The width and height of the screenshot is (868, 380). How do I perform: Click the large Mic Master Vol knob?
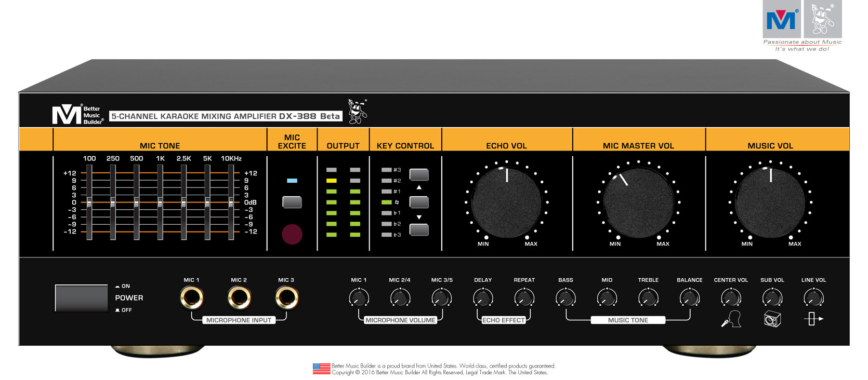(x=638, y=202)
